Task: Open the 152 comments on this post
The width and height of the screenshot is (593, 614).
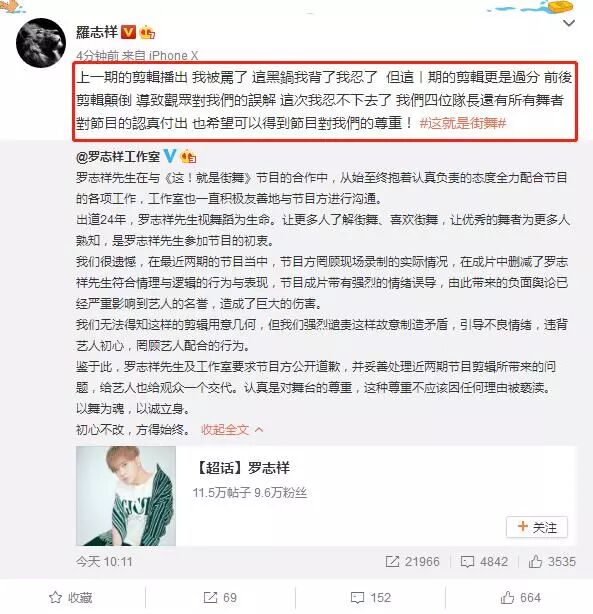Action: click(x=371, y=598)
